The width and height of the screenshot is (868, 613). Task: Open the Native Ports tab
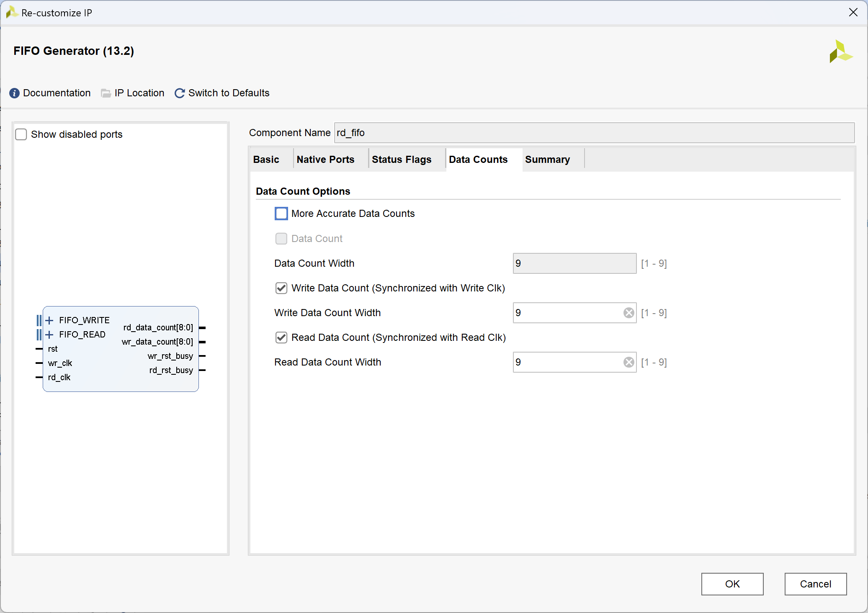(325, 160)
